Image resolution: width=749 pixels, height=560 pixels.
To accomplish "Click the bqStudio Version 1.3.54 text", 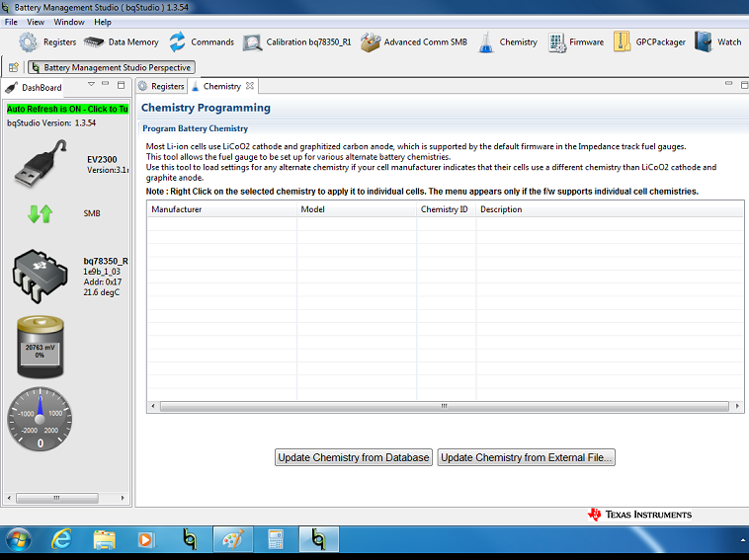I will [x=51, y=122].
